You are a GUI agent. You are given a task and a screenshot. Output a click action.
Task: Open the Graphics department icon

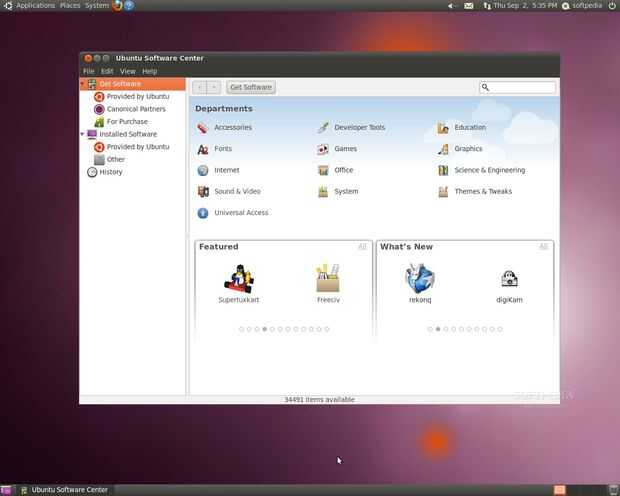[x=443, y=149]
